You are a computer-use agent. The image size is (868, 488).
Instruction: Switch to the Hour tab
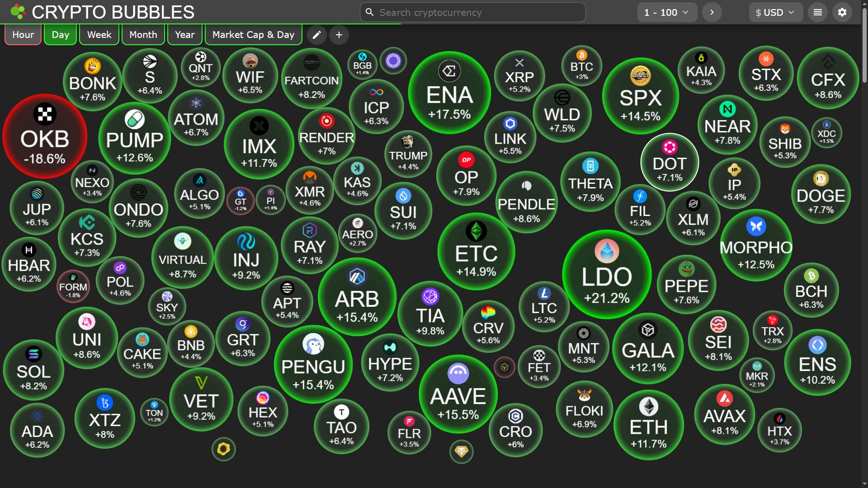coord(23,35)
